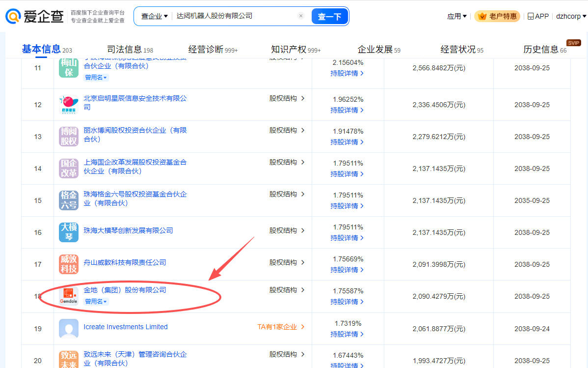This screenshot has width=588, height=368.
Task: Open 持股详情 for 2.15604% row
Action: pos(347,73)
